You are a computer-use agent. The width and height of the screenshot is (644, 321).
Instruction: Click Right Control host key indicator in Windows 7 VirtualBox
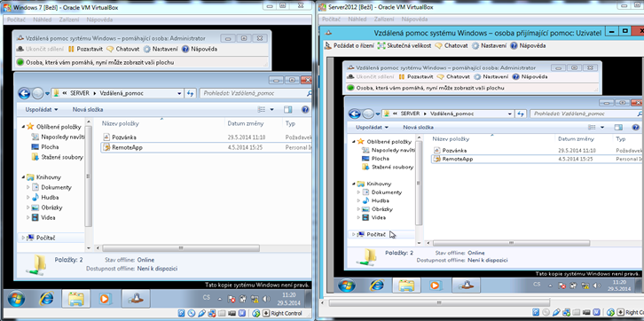point(283,314)
